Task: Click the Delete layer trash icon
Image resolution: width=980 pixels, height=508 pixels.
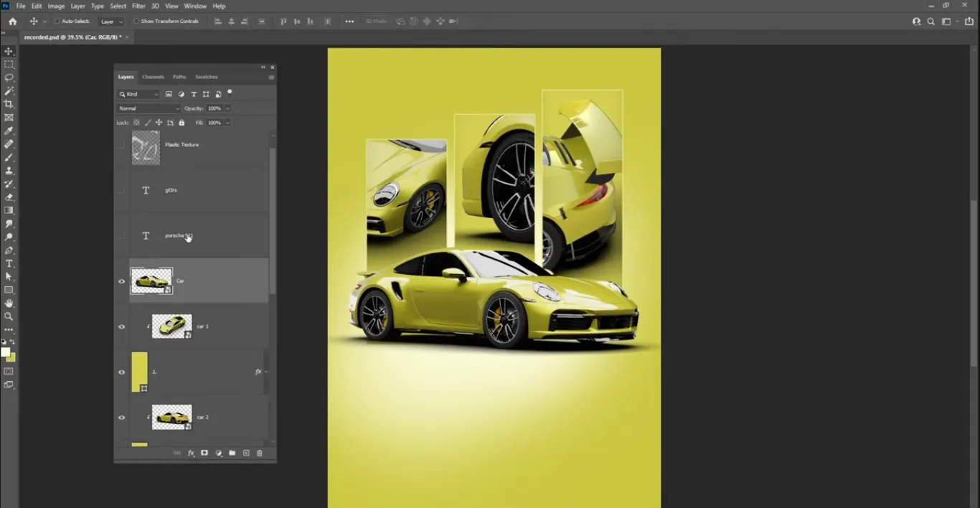Action: coord(259,453)
